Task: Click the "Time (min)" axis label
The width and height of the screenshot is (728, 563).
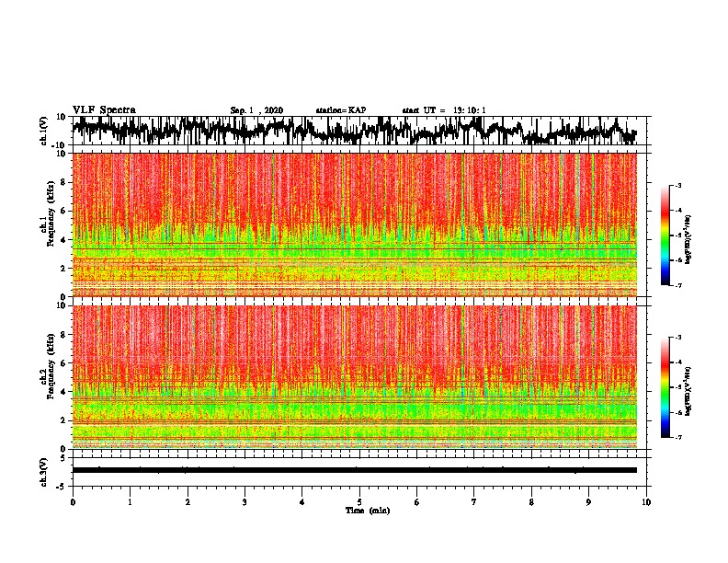Action: 368,511
